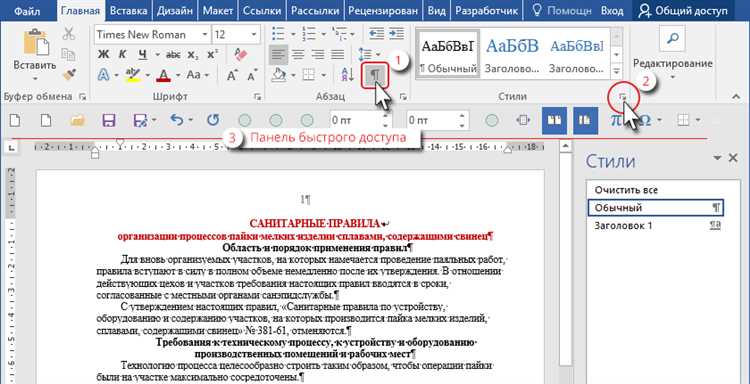
Task: Open the Стили pane options arrow
Action: pos(717,158)
